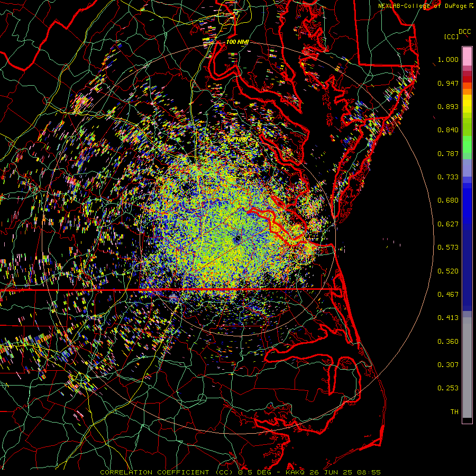Click the 100 NMI range ring label
Viewport: 476px width, 476px height.
click(x=237, y=42)
